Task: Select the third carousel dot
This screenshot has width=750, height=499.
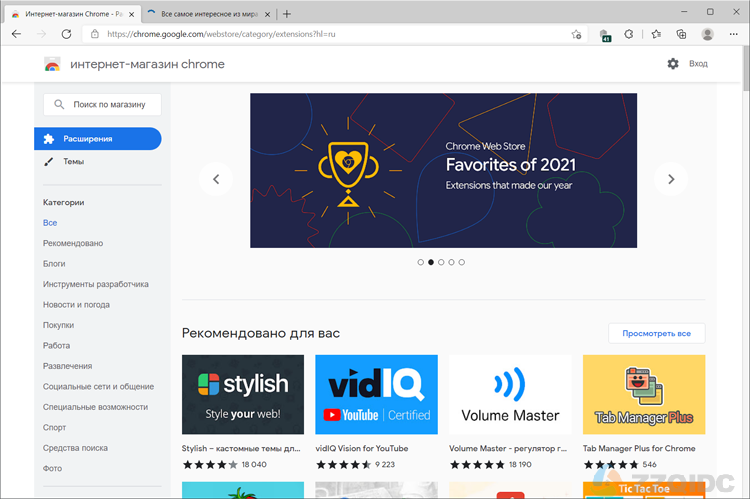Action: [441, 262]
